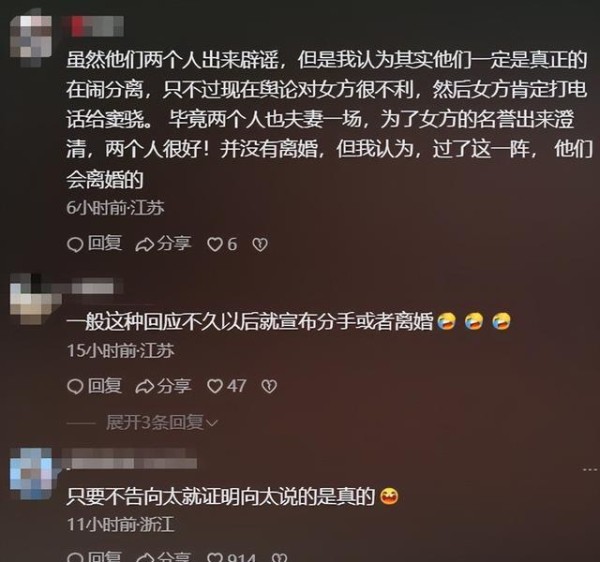Open three-dot menu on third comment

590,469
